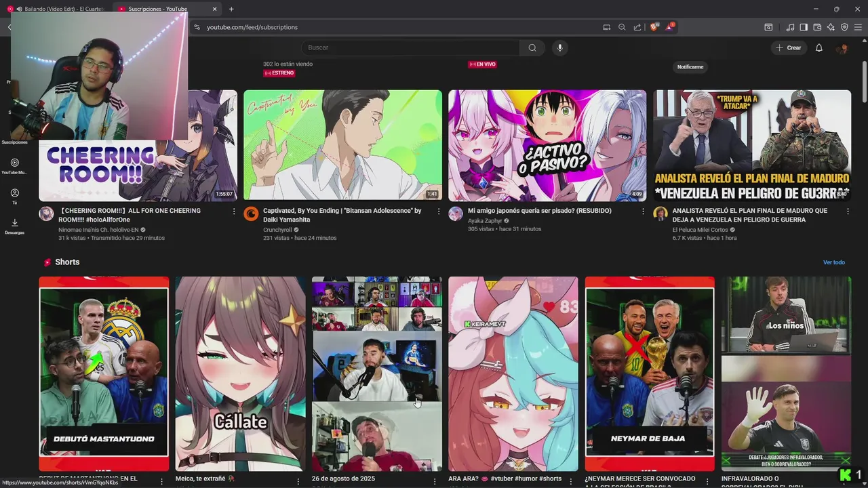Open options for ARA ARA short
The image size is (868, 488).
[x=572, y=481]
